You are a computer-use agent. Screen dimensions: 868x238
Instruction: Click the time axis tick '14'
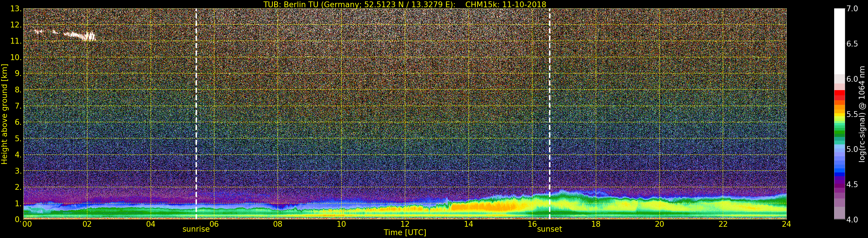click(x=468, y=224)
